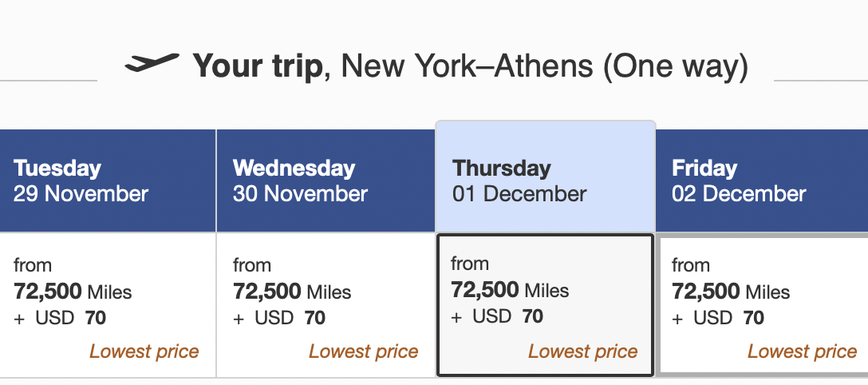Click the Lowest price label under Wednesday
The image size is (868, 385).
[x=363, y=351]
